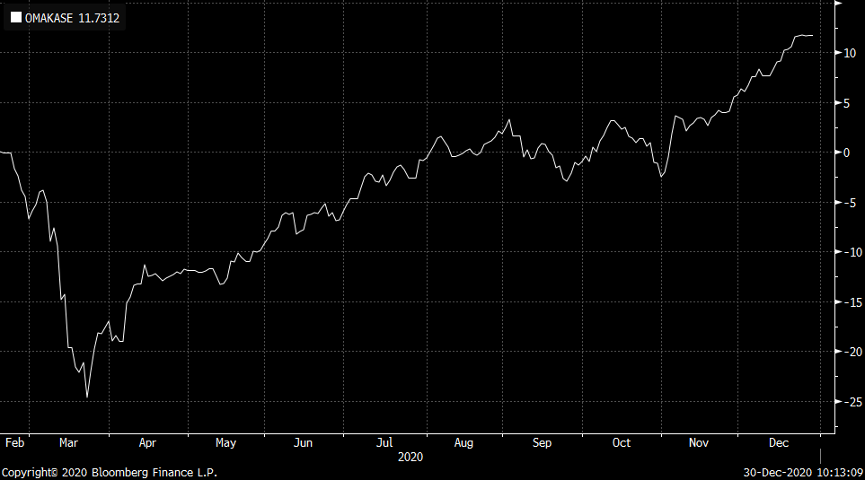Select the Sep label on the x-axis
Image resolution: width=866 pixels, height=481 pixels.
[542, 441]
